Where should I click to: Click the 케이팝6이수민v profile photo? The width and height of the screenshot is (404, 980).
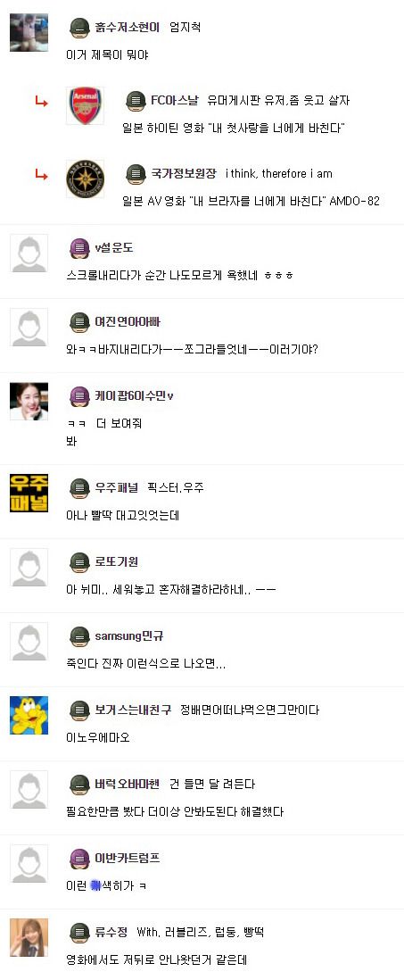[29, 402]
